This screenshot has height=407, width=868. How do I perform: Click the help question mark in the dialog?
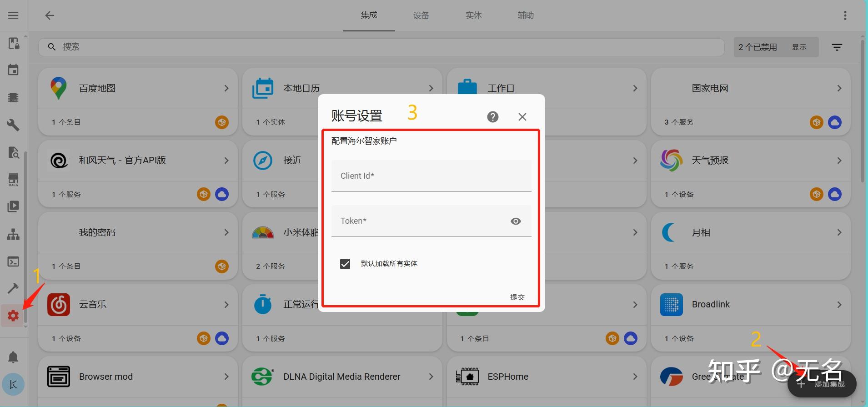[493, 117]
